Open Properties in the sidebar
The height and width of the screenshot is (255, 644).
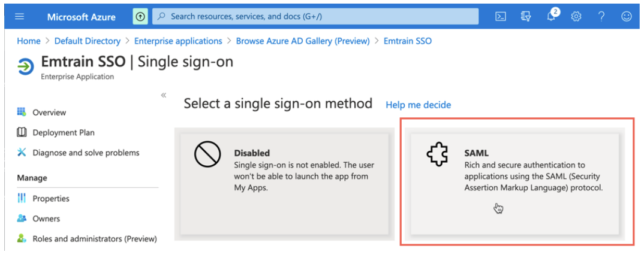click(51, 198)
